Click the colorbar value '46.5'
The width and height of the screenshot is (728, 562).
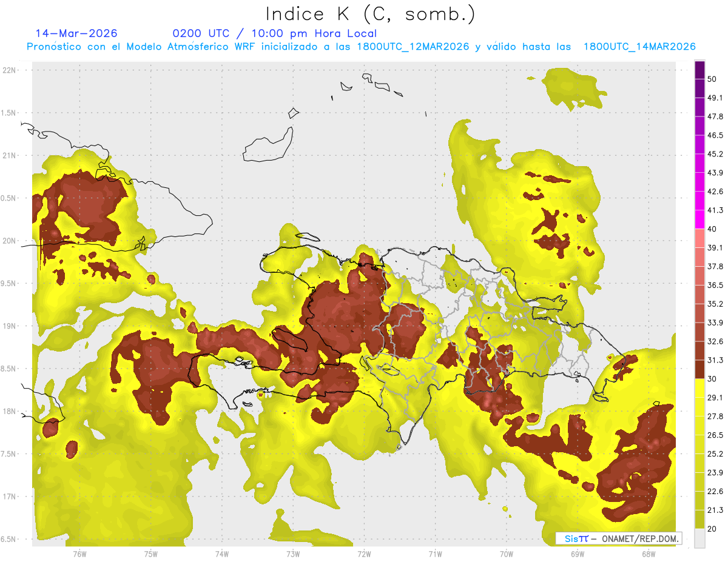click(715, 135)
